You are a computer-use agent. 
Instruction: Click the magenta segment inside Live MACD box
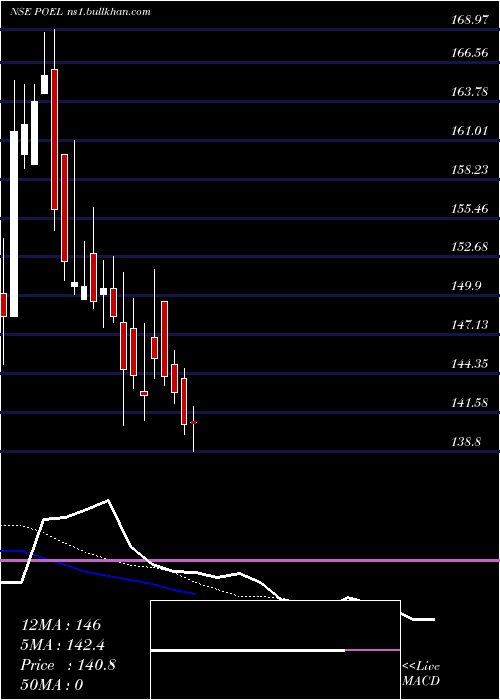pos(372,650)
